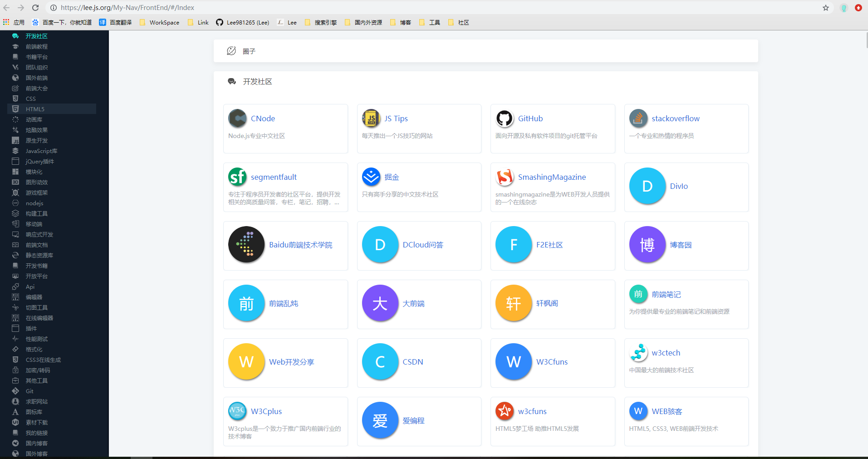This screenshot has width=868, height=459.
Task: Click the JS Tips yellow badge icon
Action: pos(371,118)
